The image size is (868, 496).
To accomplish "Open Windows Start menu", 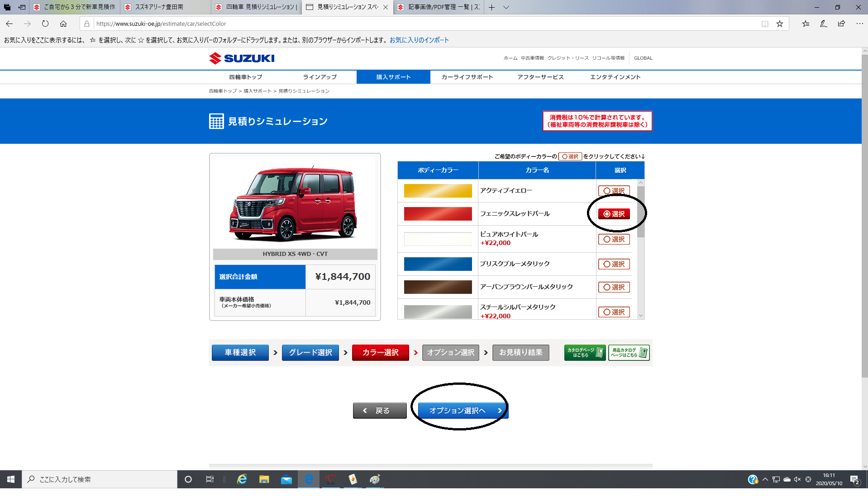I will point(11,479).
